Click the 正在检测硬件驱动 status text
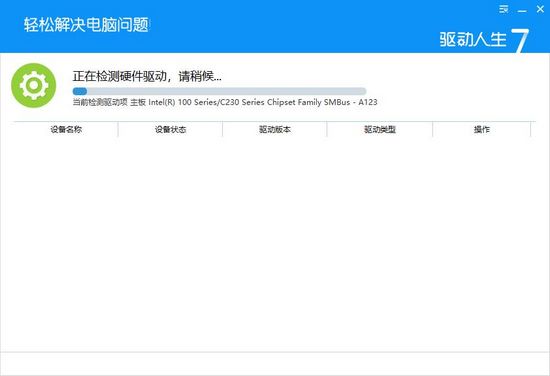550x376 pixels. (x=147, y=76)
